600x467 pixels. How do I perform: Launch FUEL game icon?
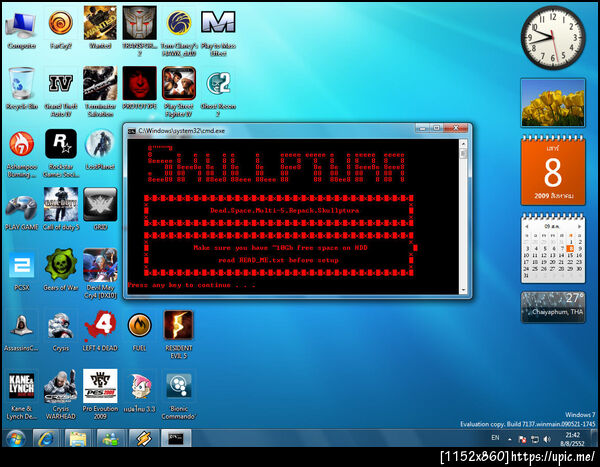point(139,331)
